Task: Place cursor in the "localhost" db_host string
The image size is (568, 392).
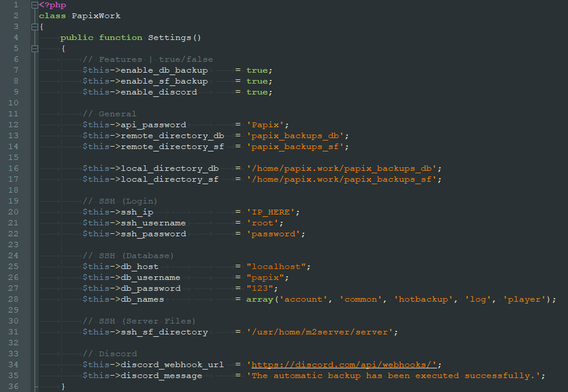Action: [278, 267]
